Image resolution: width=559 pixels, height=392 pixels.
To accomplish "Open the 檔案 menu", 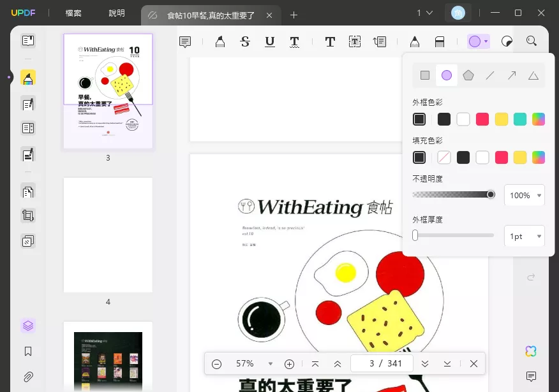I will 73,13.
